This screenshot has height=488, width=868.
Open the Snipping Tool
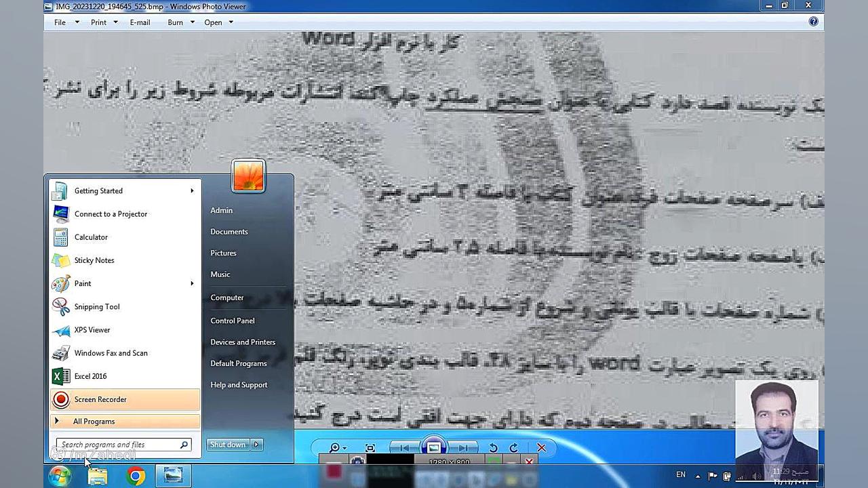click(125, 306)
